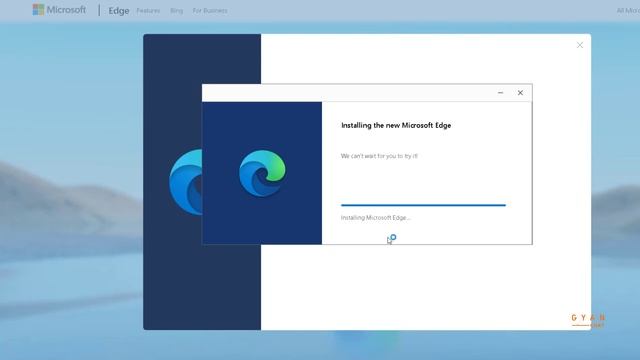This screenshot has width=640, height=360.
Task: Click the Edge logo in installer panel
Action: coord(262,173)
